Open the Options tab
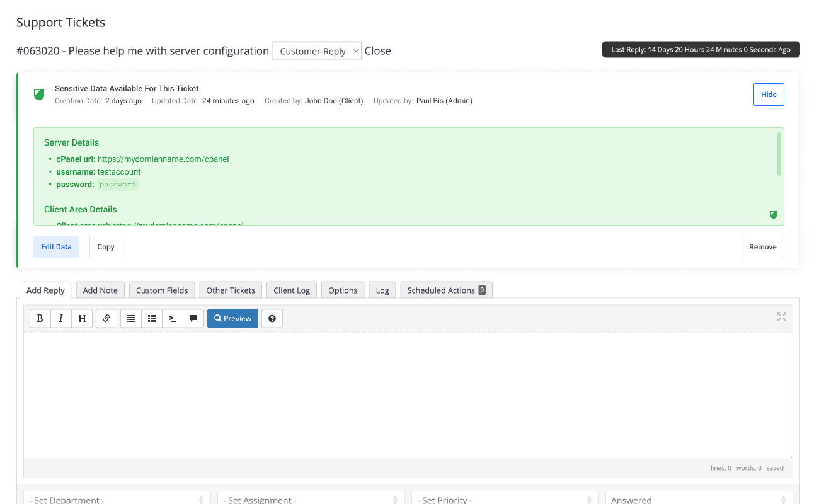 pos(343,290)
